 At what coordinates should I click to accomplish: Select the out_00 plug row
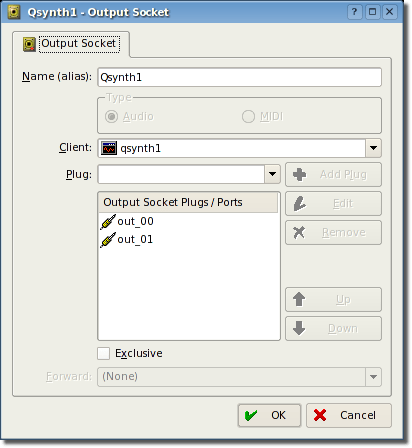click(x=189, y=221)
